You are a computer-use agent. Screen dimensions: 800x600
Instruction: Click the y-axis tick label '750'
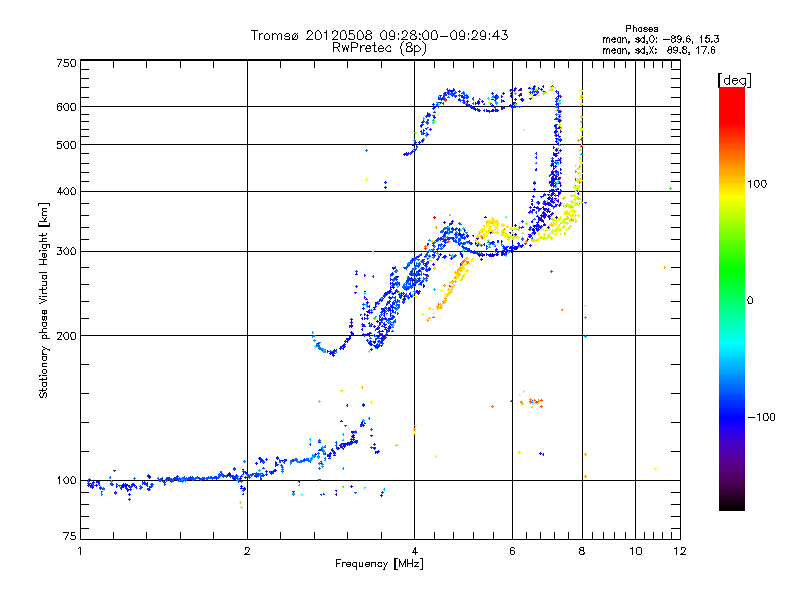(66, 63)
